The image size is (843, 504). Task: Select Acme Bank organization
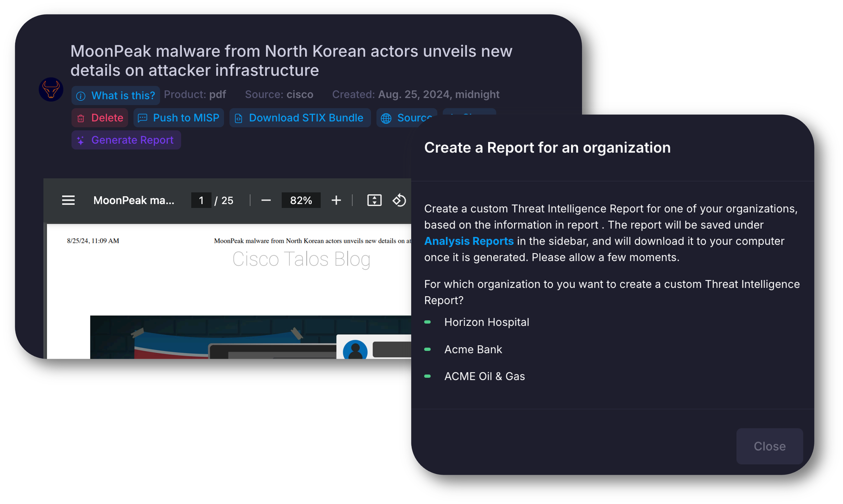point(473,349)
